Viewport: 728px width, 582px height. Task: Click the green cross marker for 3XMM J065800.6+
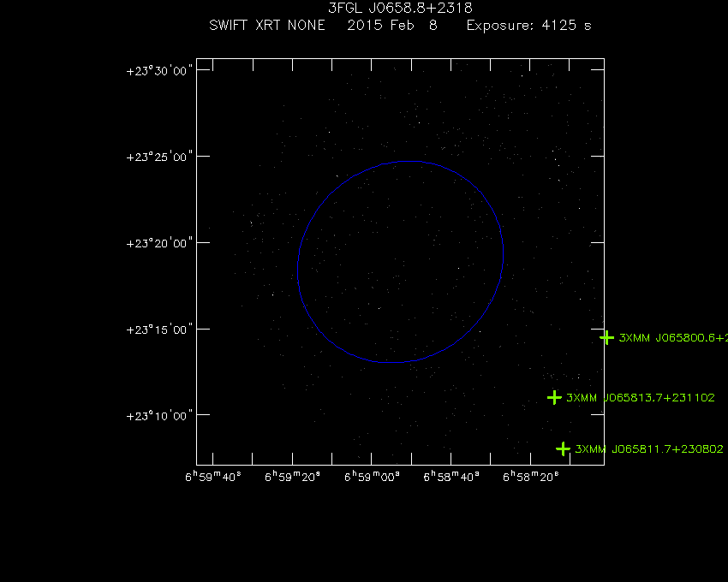click(606, 337)
